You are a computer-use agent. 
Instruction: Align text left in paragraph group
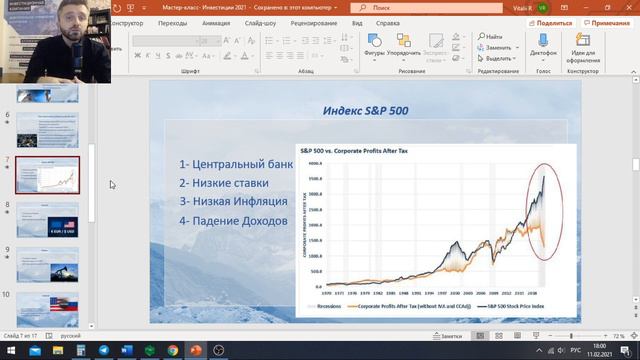pos(269,56)
